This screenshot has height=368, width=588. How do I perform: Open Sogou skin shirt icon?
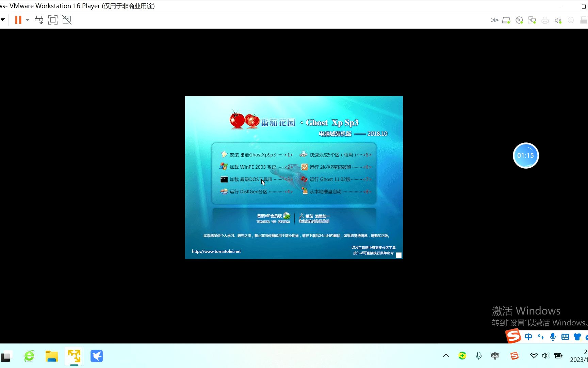577,337
